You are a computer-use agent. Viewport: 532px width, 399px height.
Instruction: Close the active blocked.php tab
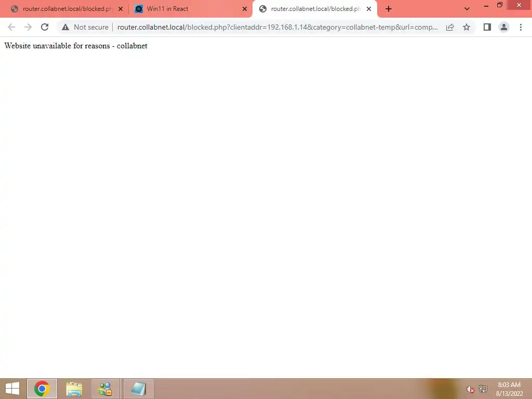tap(369, 9)
